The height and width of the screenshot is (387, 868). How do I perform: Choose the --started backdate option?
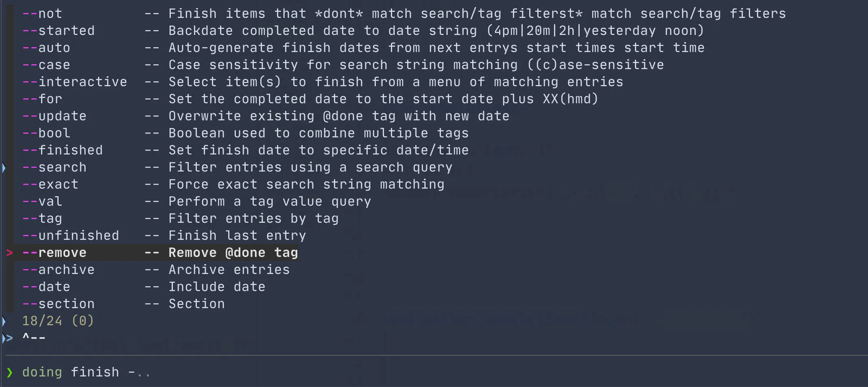59,31
